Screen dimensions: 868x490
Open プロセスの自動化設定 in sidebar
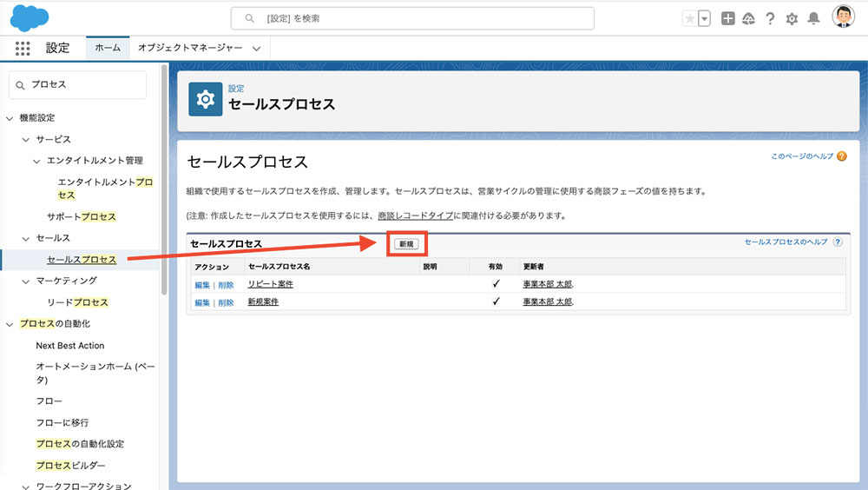[x=80, y=444]
